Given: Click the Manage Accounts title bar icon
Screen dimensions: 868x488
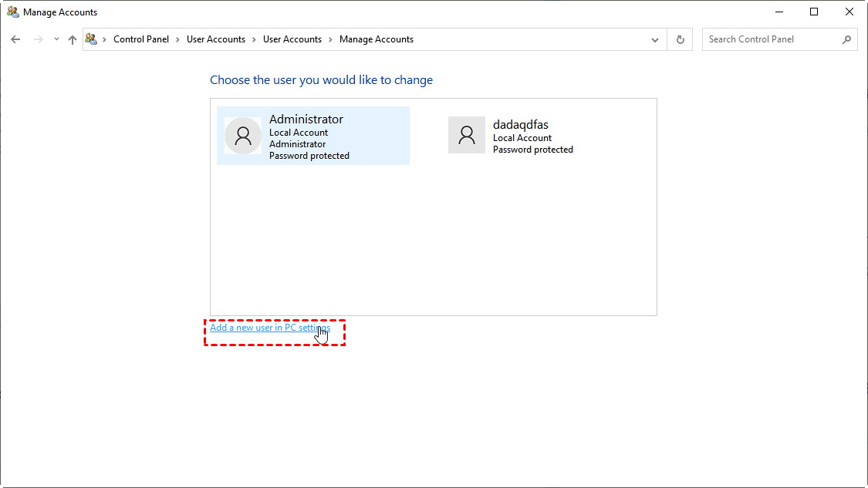Looking at the screenshot, I should click(x=13, y=12).
